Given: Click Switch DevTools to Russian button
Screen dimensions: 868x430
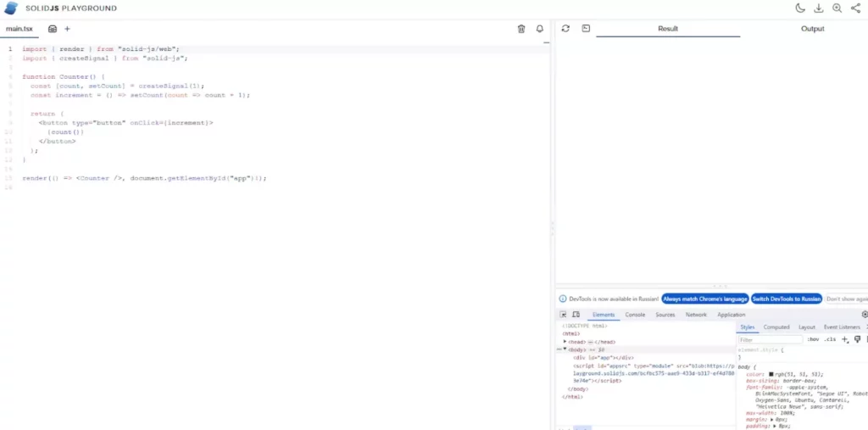Looking at the screenshot, I should coord(786,299).
